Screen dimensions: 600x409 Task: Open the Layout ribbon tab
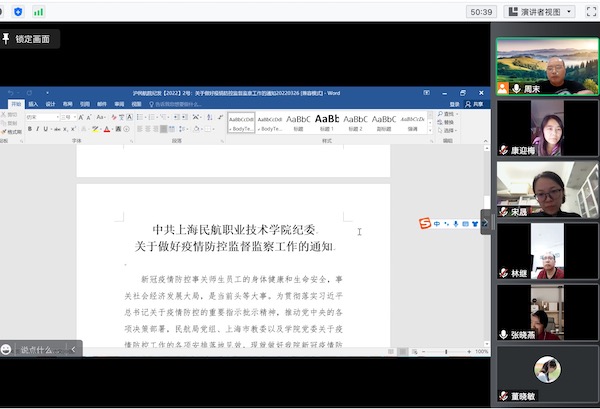(68, 104)
